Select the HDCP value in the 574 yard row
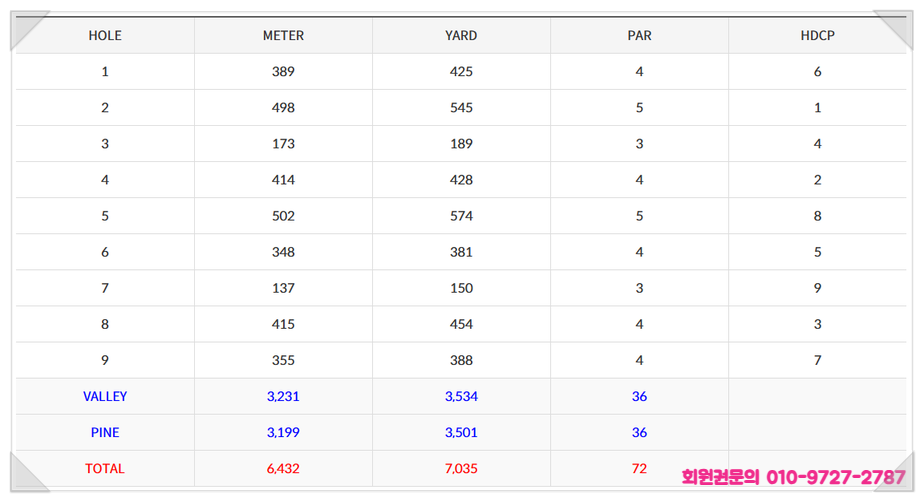This screenshot has width=924, height=502. tap(817, 216)
